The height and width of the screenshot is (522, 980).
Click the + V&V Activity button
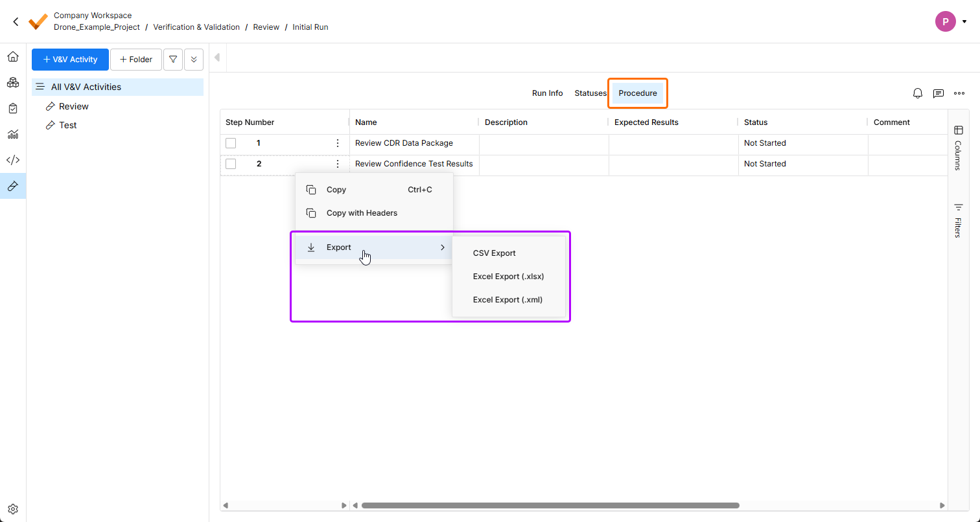[x=70, y=60]
